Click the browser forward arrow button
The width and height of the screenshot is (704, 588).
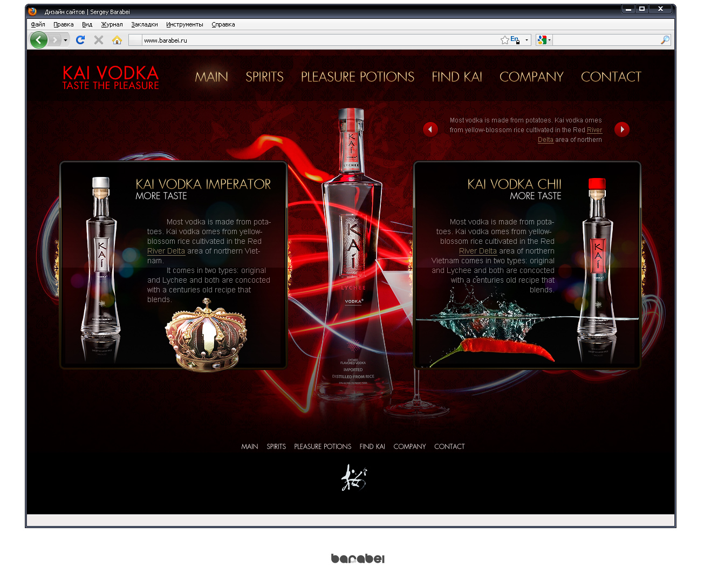tap(55, 40)
